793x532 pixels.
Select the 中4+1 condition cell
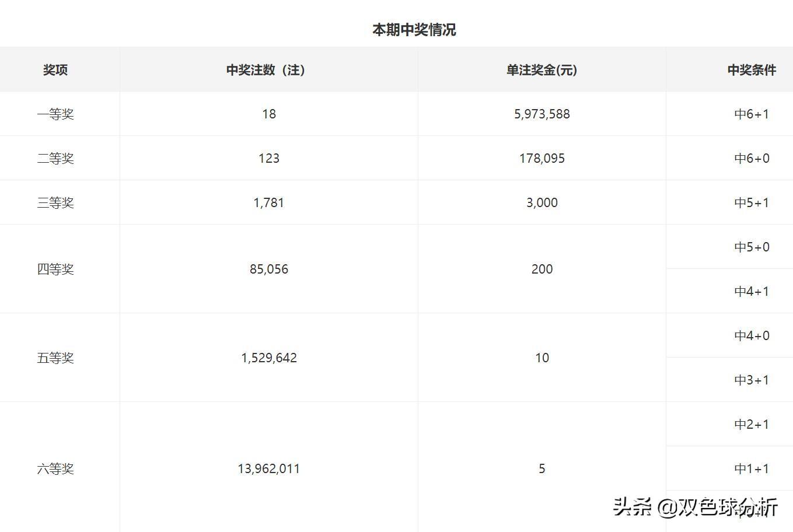pyautogui.click(x=751, y=291)
